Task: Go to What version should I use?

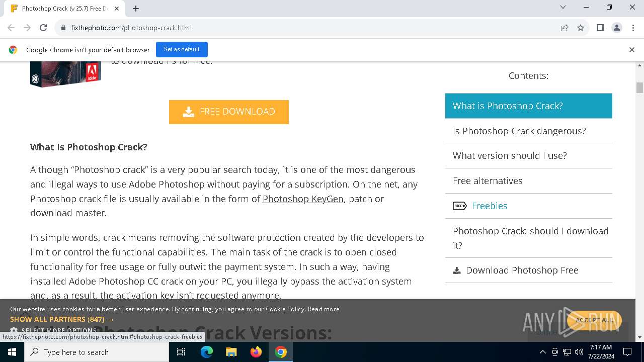Action: (528, 156)
